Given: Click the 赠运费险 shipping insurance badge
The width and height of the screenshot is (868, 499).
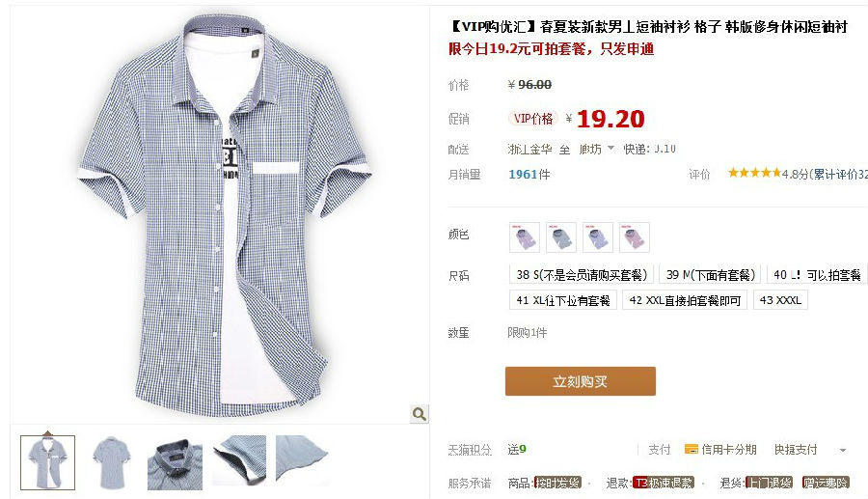Looking at the screenshot, I should 826,483.
